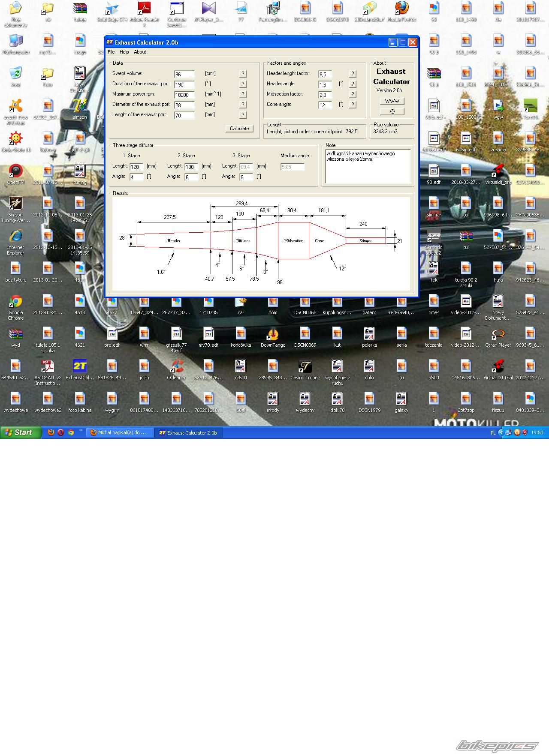Image resolution: width=549 pixels, height=756 pixels.
Task: Show help for Cone angle
Action: [x=353, y=105]
